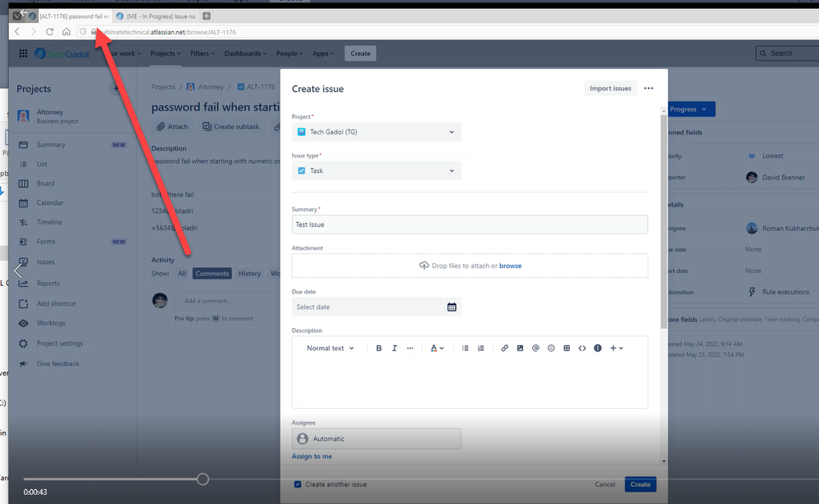Insert a numbered list
The height and width of the screenshot is (504, 819).
[480, 348]
